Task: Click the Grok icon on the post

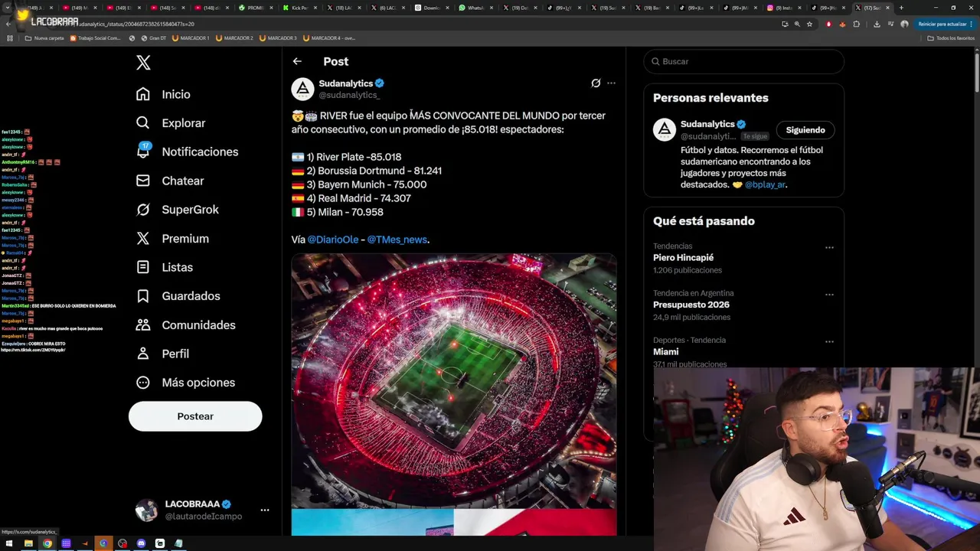Action: (596, 83)
